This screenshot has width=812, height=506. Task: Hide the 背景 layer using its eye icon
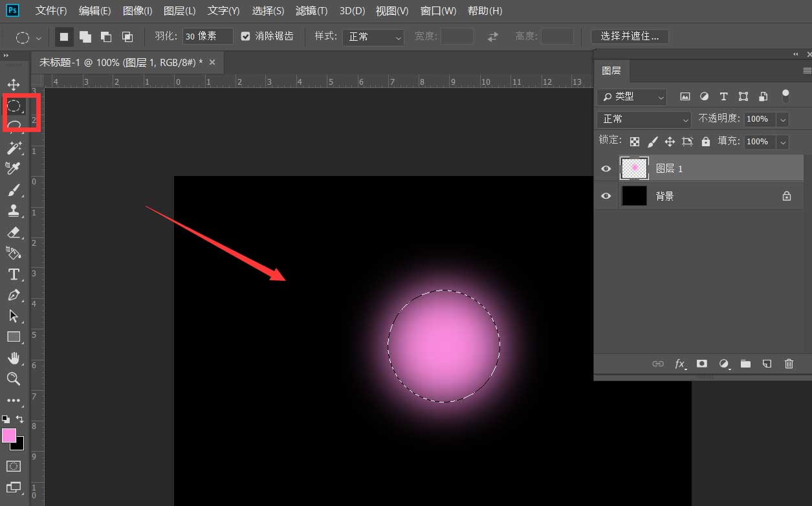(x=606, y=196)
